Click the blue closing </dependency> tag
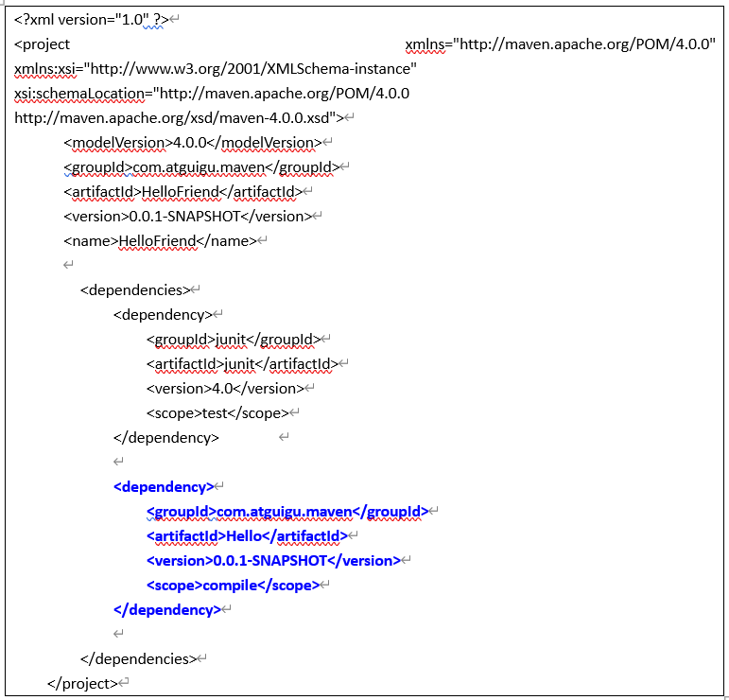729x700 pixels. tap(167, 610)
